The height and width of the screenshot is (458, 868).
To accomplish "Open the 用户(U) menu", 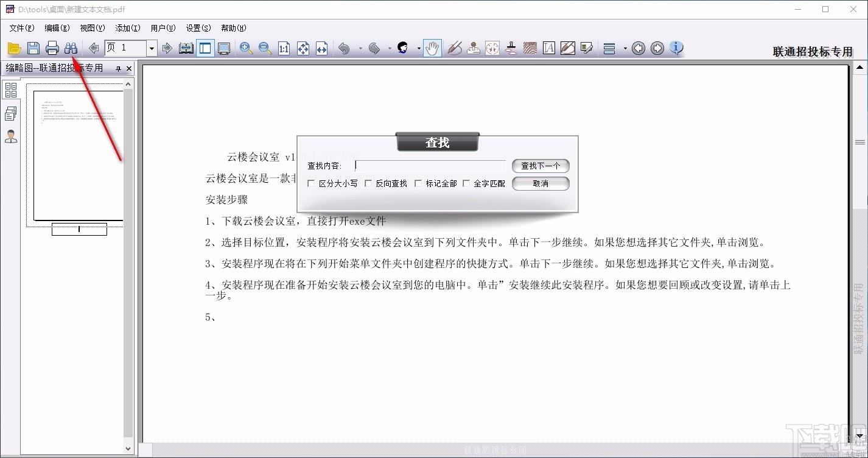I will (x=163, y=28).
